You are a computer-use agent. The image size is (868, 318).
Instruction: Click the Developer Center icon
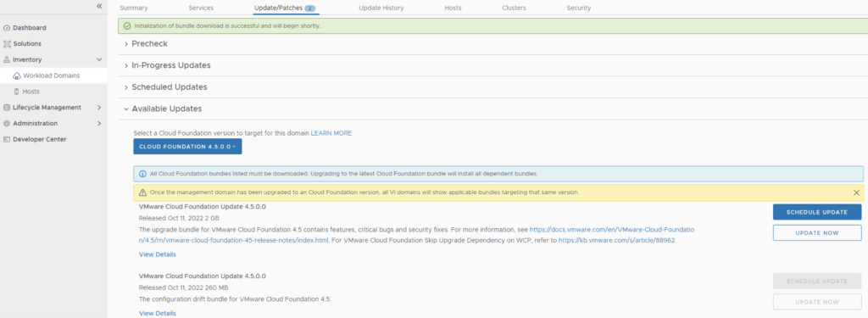(x=7, y=140)
